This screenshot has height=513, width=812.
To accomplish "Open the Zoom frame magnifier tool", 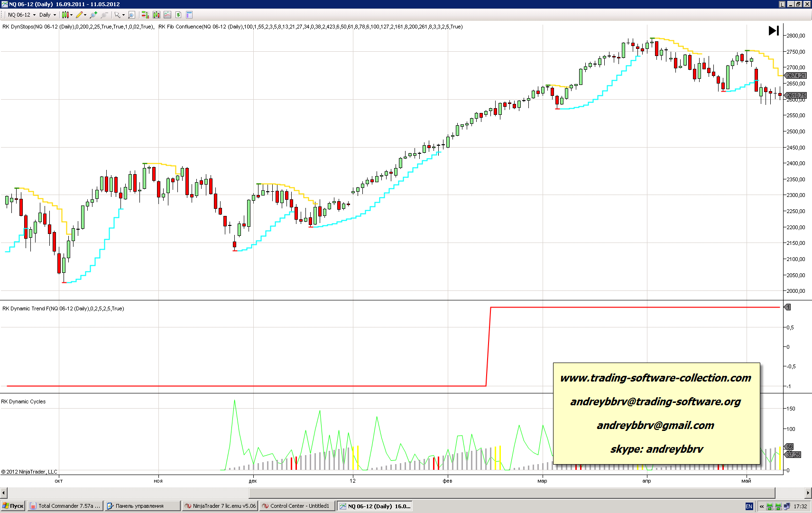I will coord(132,15).
